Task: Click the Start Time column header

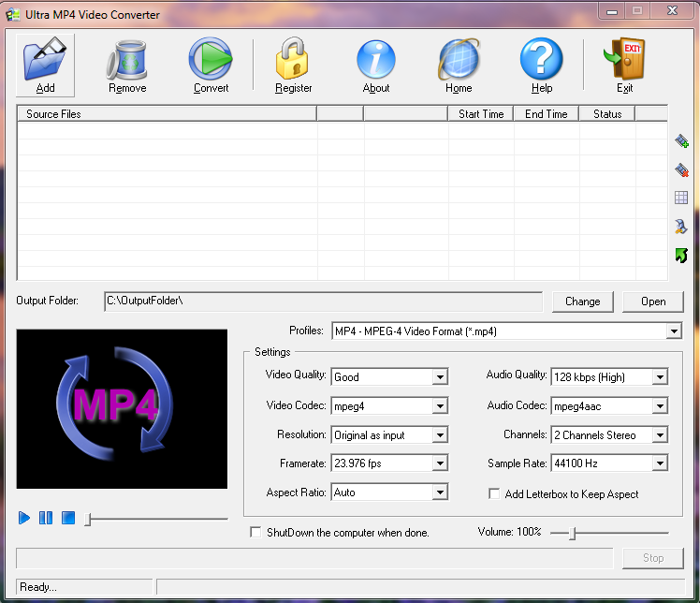Action: (x=481, y=114)
